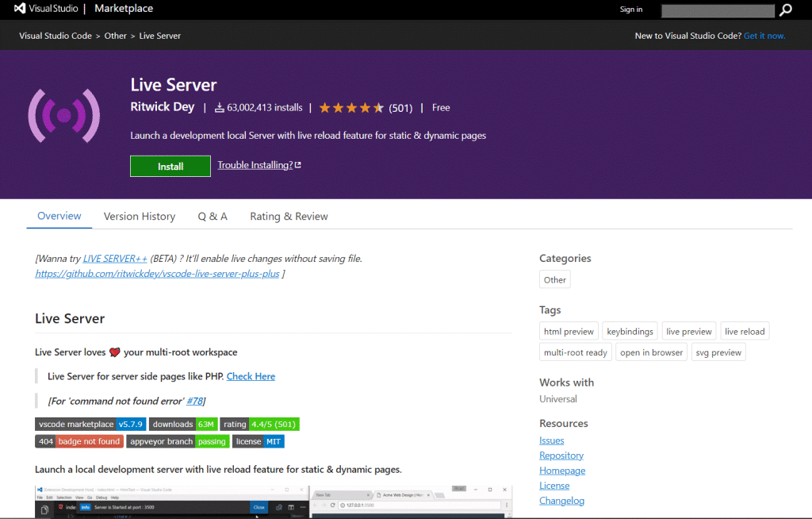
Task: Click the Universal works-with text
Action: (x=557, y=398)
